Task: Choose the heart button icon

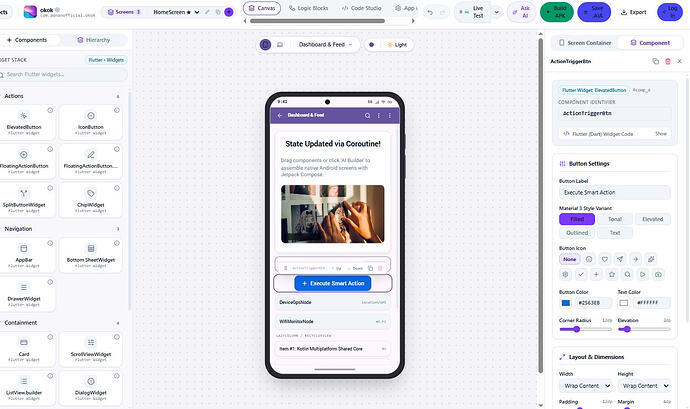Action: pos(605,259)
